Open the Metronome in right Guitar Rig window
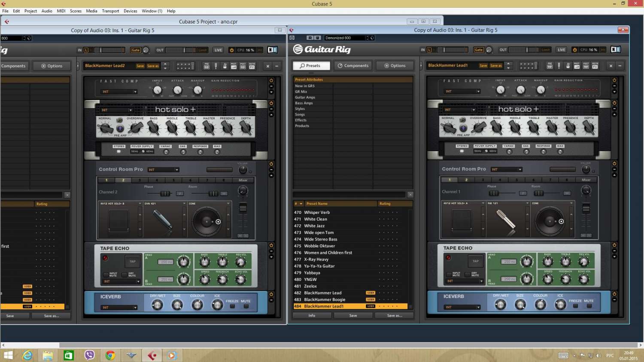Screen dimensions: 644x362 [x=568, y=66]
